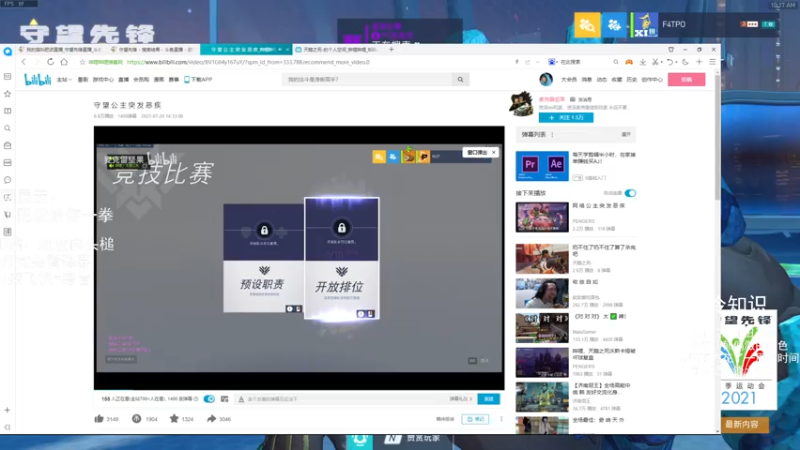Open 大会员 in the header menu

(x=568, y=80)
